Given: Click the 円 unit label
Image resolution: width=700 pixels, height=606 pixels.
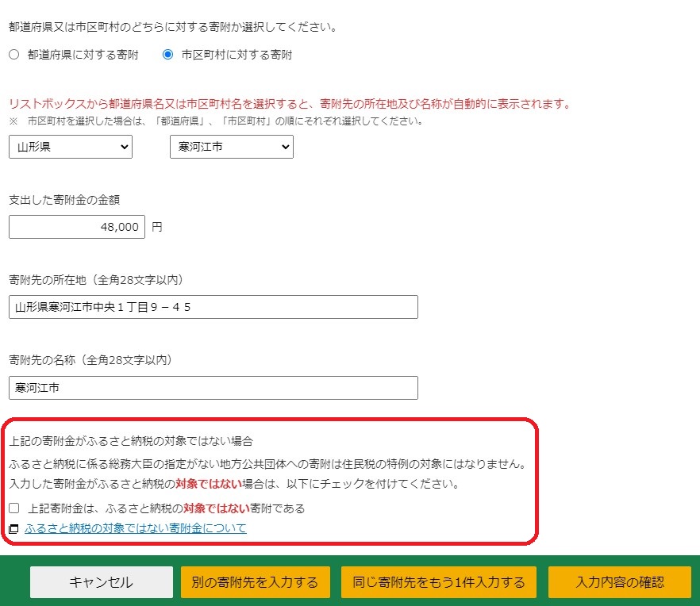Looking at the screenshot, I should [156, 227].
